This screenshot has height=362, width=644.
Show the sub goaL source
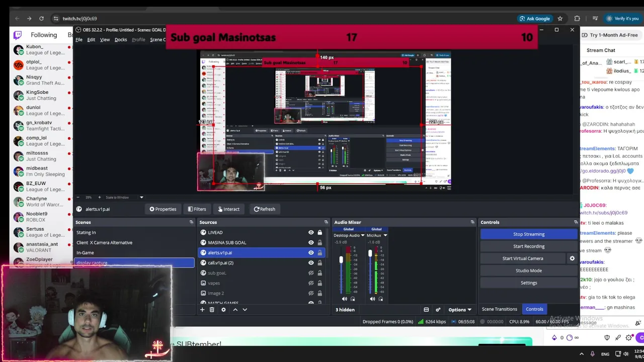pos(311,273)
